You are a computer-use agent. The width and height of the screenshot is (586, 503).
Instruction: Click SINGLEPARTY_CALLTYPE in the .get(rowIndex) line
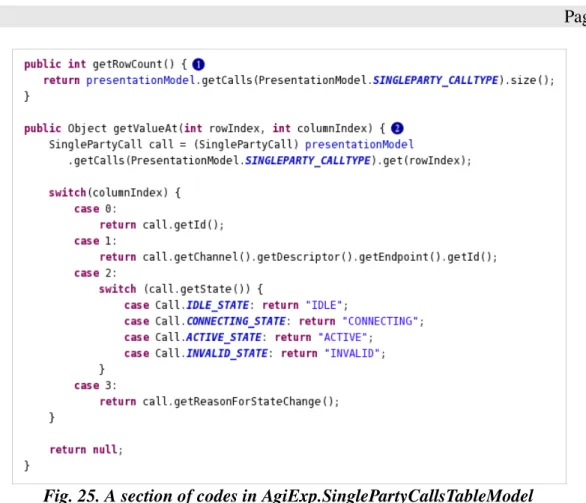(x=308, y=161)
